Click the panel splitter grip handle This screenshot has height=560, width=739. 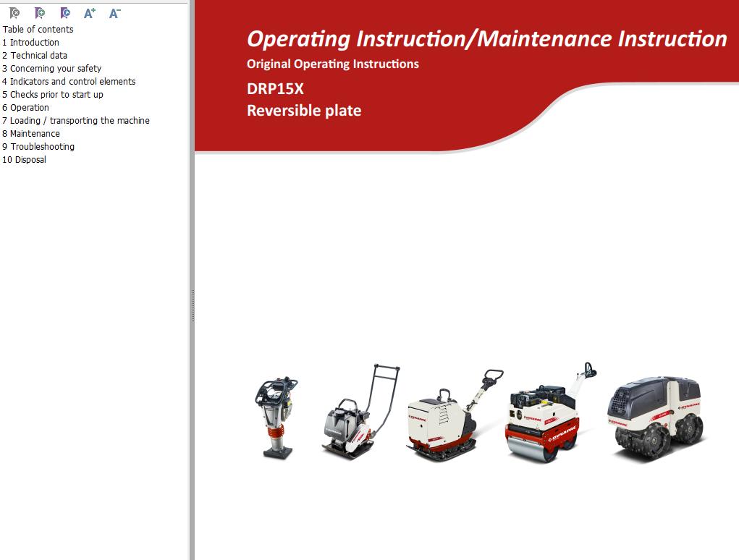point(193,306)
